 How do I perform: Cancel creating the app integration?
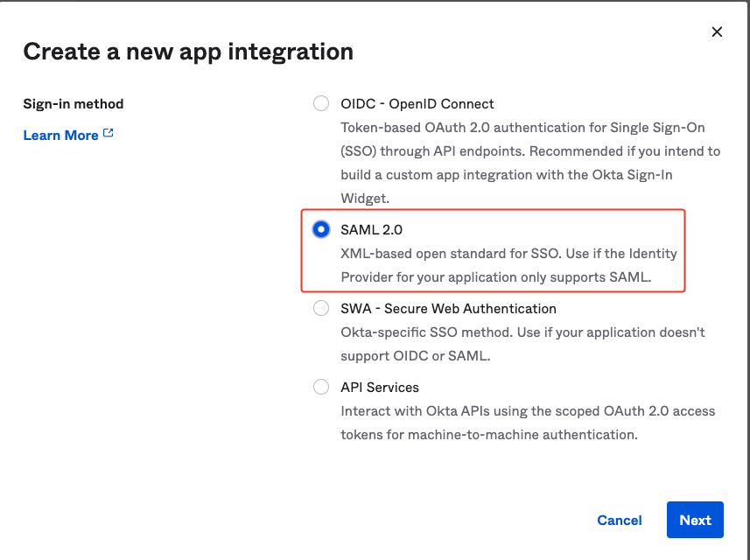[x=620, y=520]
